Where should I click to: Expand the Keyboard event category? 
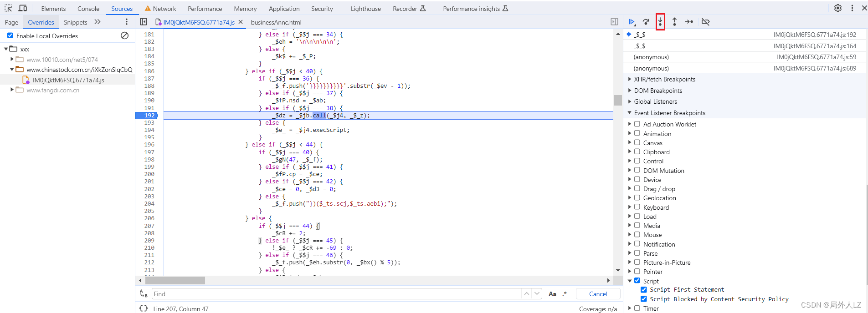click(x=630, y=207)
